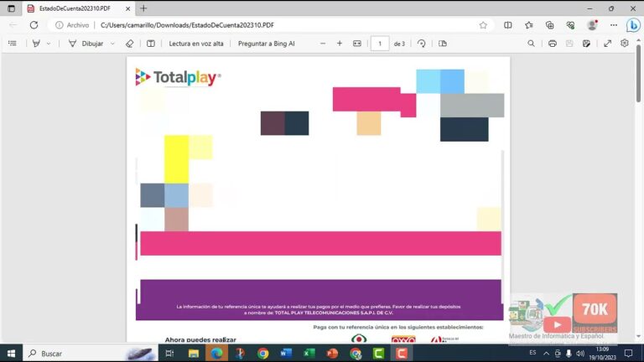Activate the Dibujar draw tool

pos(86,44)
